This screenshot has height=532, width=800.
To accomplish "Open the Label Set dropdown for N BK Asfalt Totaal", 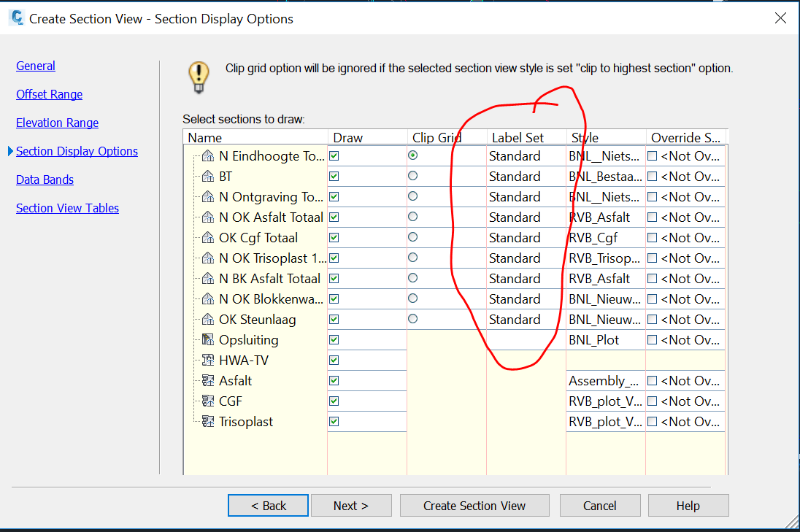I will [524, 278].
